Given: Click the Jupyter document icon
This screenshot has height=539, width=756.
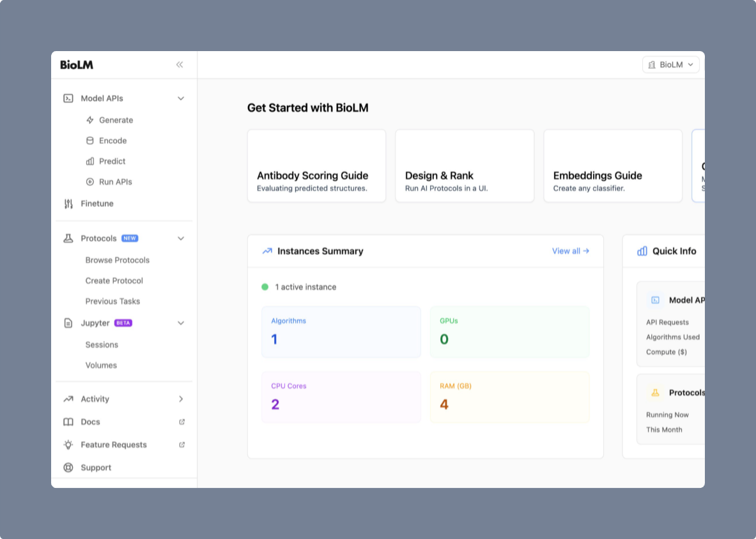Looking at the screenshot, I should click(68, 323).
